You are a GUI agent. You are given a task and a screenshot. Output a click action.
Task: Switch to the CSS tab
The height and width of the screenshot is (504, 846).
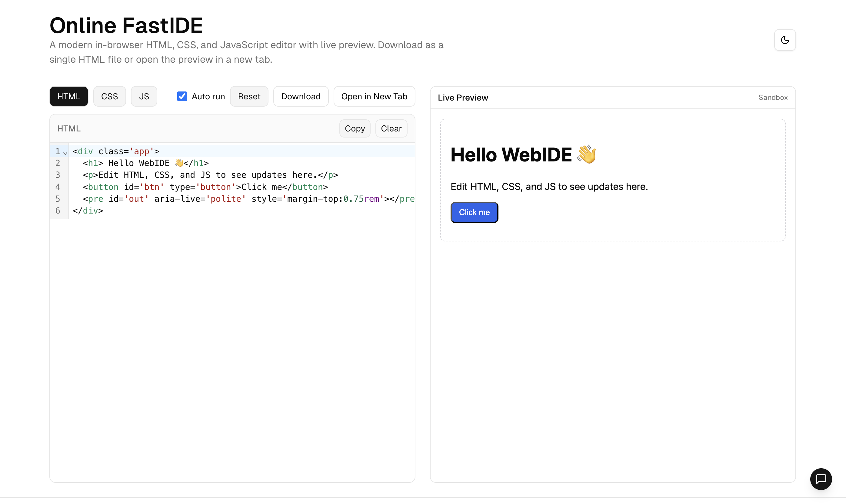109,96
